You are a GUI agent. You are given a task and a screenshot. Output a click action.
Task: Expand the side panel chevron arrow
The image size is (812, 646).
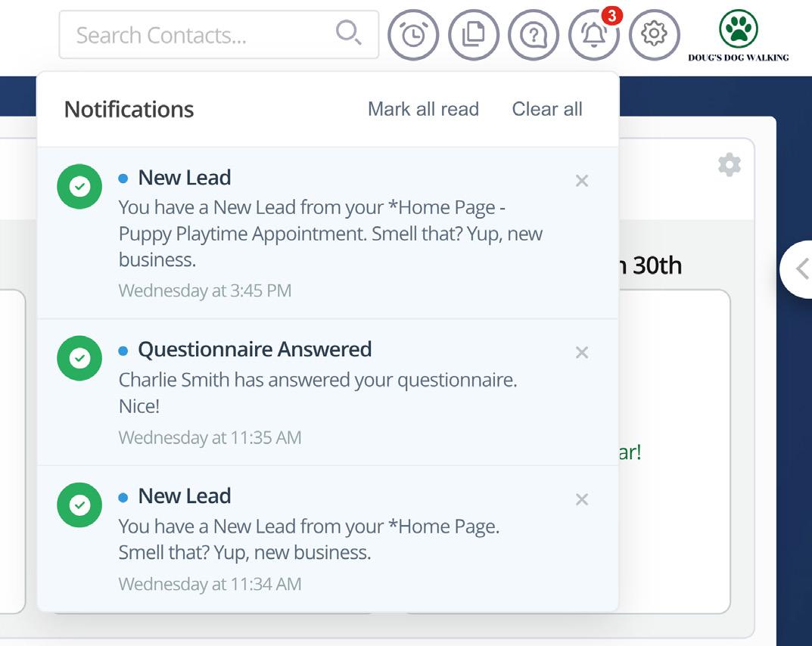click(801, 269)
